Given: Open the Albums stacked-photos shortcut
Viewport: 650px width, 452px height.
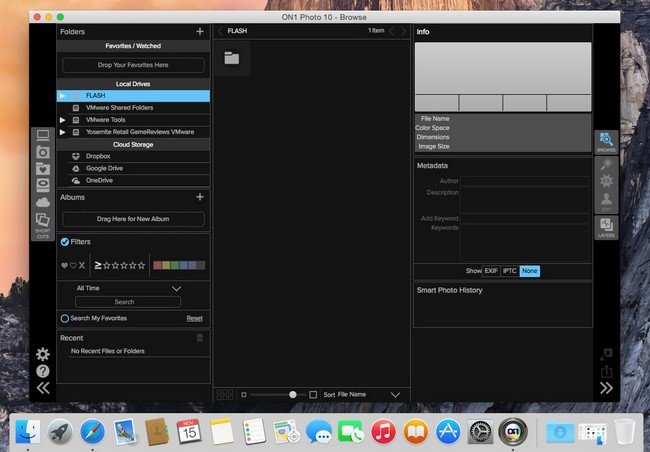Looking at the screenshot, I should [43, 220].
